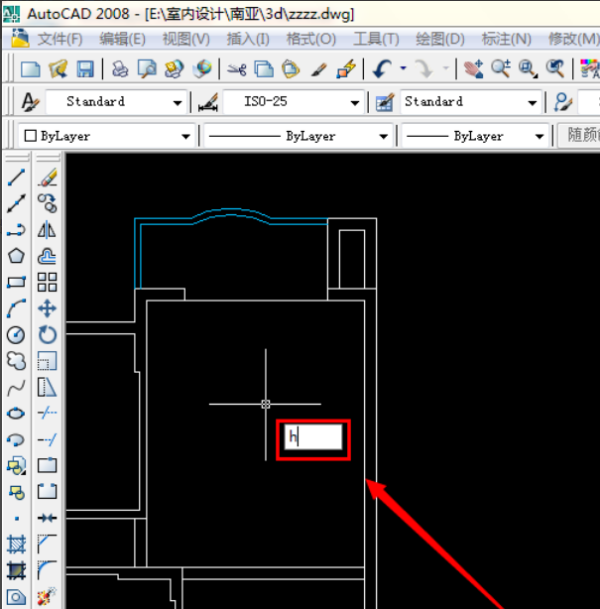Click the Plot printer icon

119,69
